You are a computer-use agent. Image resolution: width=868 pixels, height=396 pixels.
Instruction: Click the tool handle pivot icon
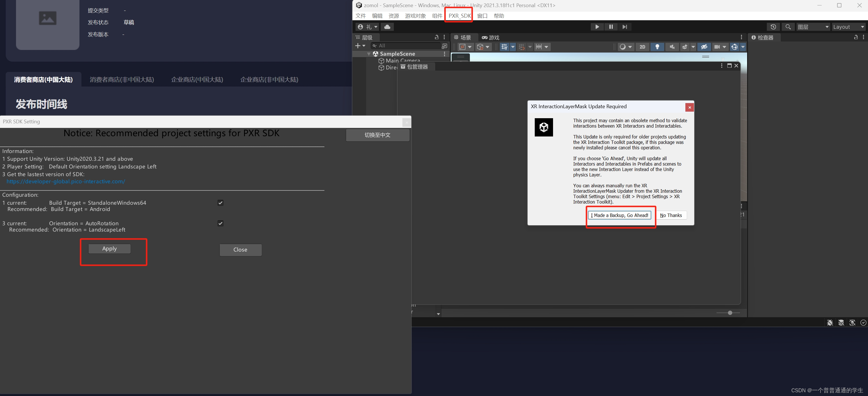(463, 47)
